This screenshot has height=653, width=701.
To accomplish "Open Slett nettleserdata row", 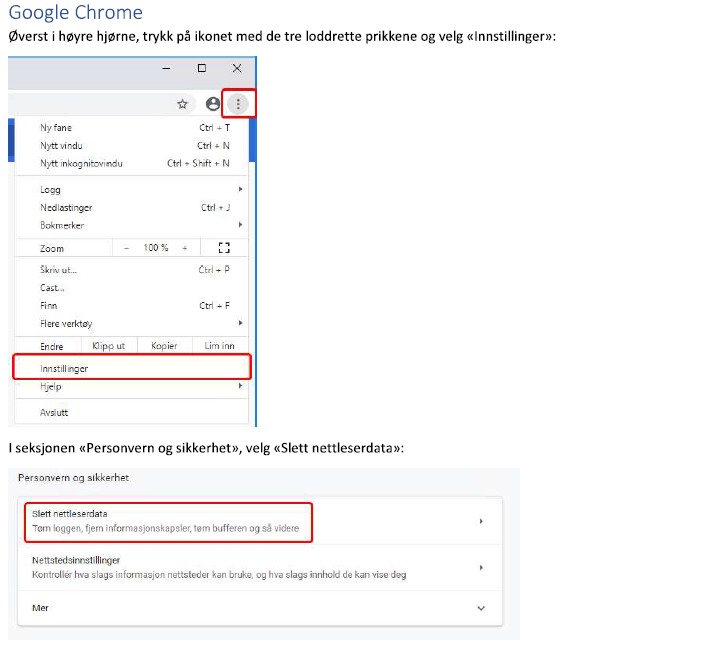I will [x=260, y=521].
